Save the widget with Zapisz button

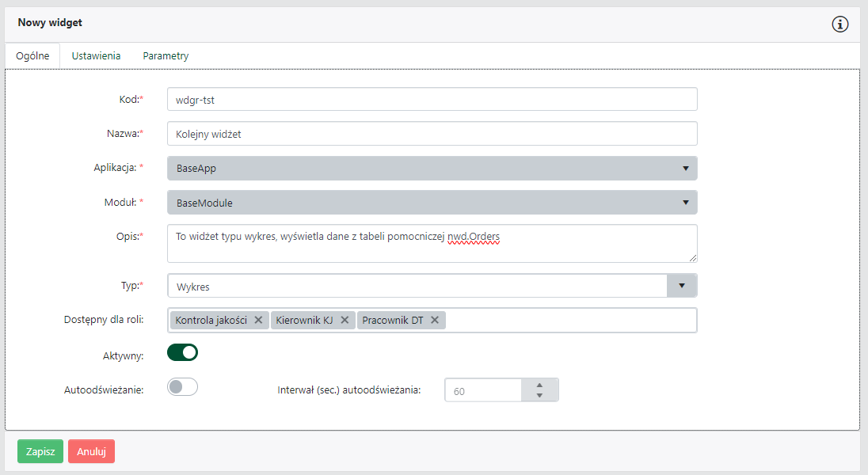tap(40, 451)
